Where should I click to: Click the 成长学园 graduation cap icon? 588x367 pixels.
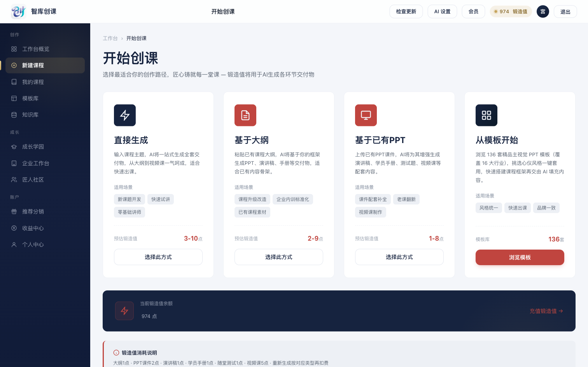pos(14,147)
